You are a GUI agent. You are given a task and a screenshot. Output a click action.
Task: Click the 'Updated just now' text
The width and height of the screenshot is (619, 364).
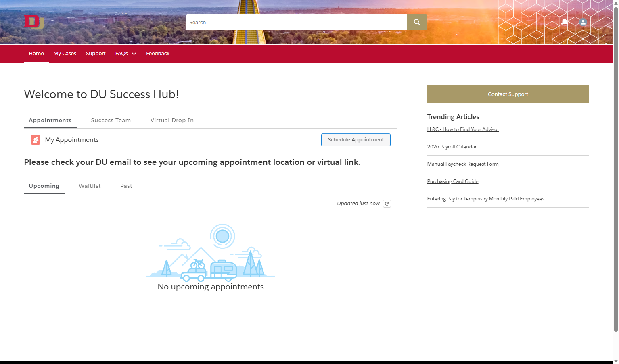point(358,204)
